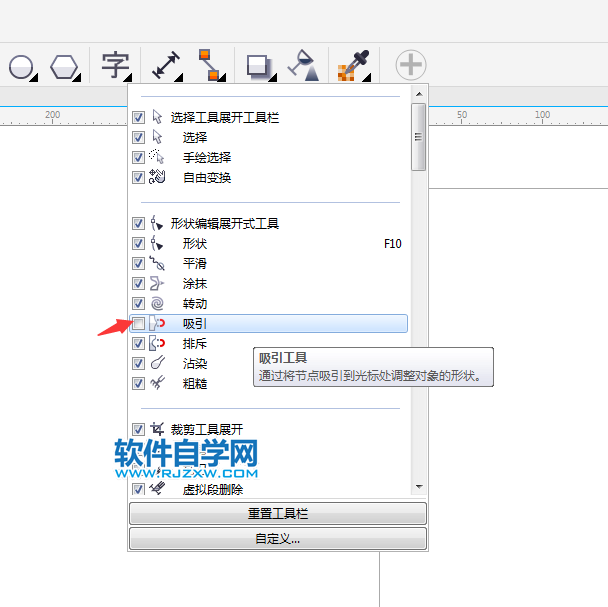Click the scrollbar up arrow in the list

(419, 96)
